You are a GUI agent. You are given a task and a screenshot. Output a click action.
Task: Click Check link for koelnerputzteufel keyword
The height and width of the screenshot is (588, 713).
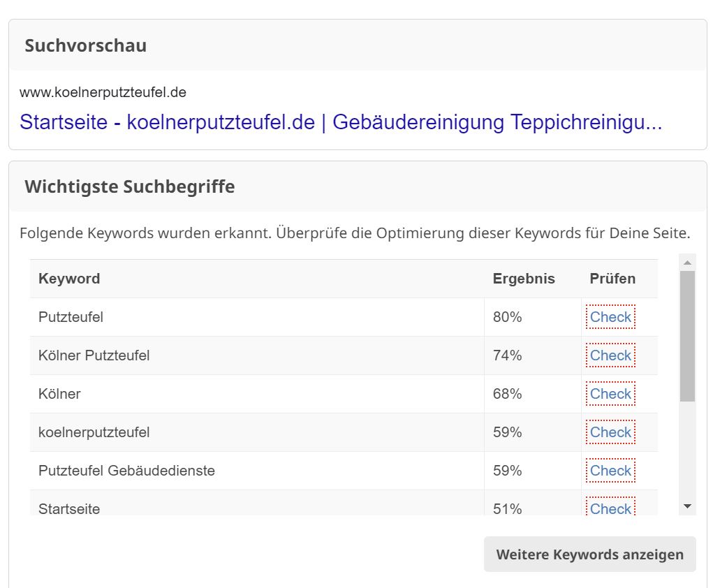(x=610, y=432)
